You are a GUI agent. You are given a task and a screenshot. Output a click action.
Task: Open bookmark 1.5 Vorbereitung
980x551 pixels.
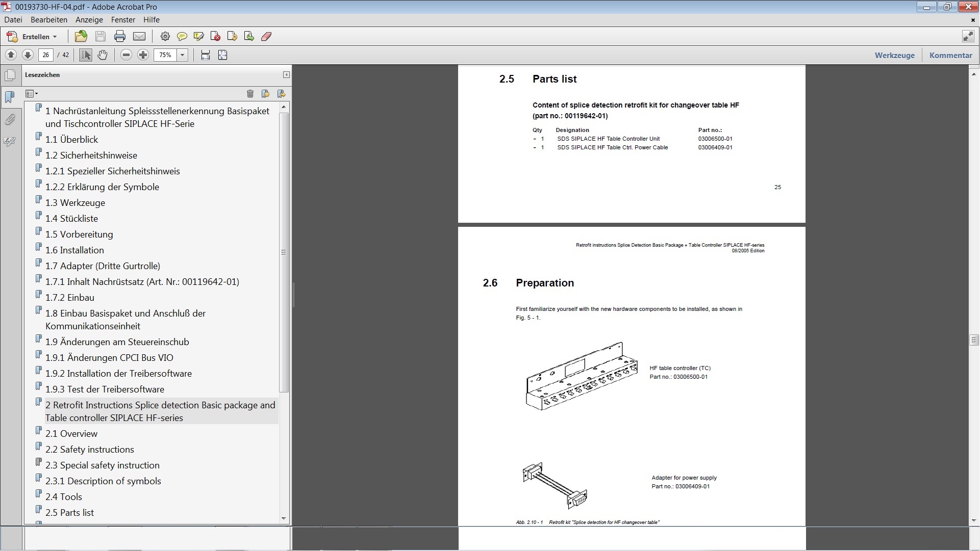click(79, 234)
